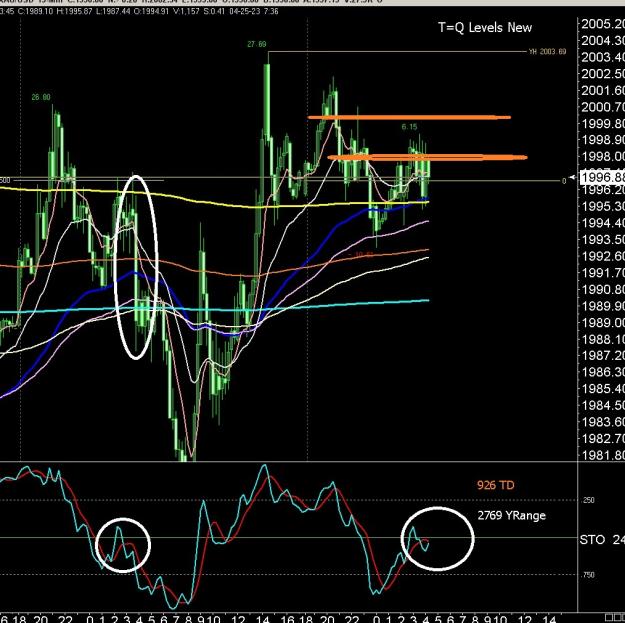Click the 1990.80 price axis label
Screen dimensions: 625x623
(x=603, y=289)
